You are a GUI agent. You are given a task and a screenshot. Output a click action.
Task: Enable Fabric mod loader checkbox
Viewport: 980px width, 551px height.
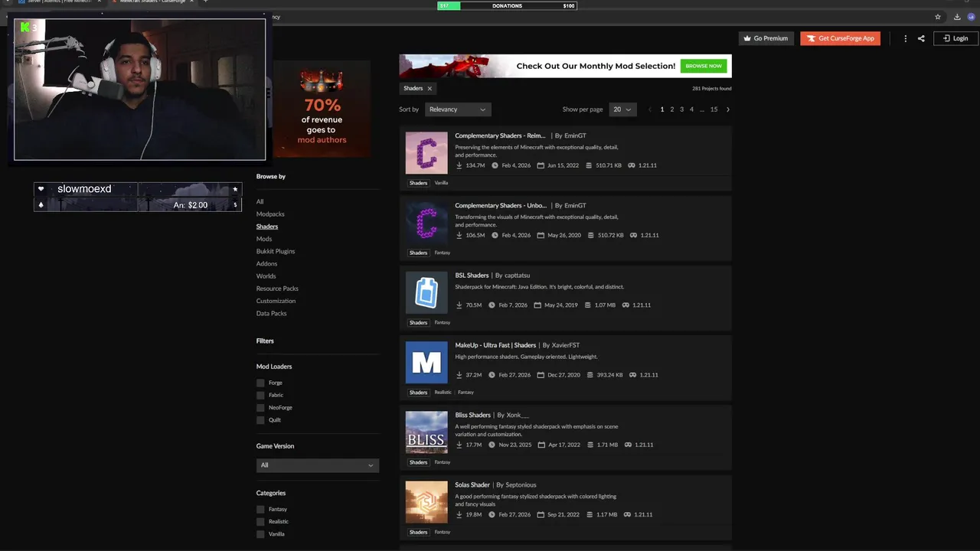(260, 395)
